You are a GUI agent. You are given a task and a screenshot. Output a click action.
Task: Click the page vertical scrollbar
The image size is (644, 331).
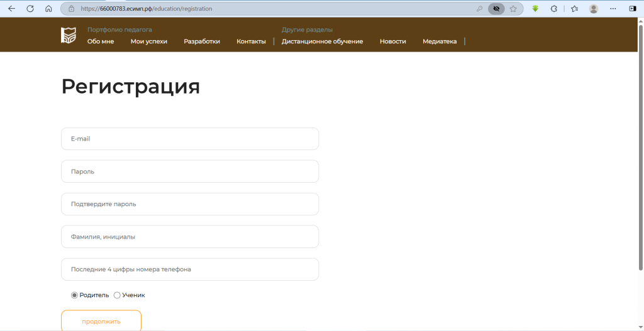(640, 148)
